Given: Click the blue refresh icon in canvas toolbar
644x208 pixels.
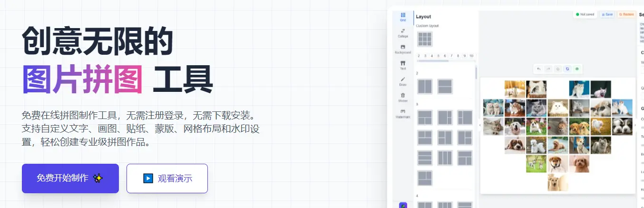Looking at the screenshot, I should pos(567,69).
